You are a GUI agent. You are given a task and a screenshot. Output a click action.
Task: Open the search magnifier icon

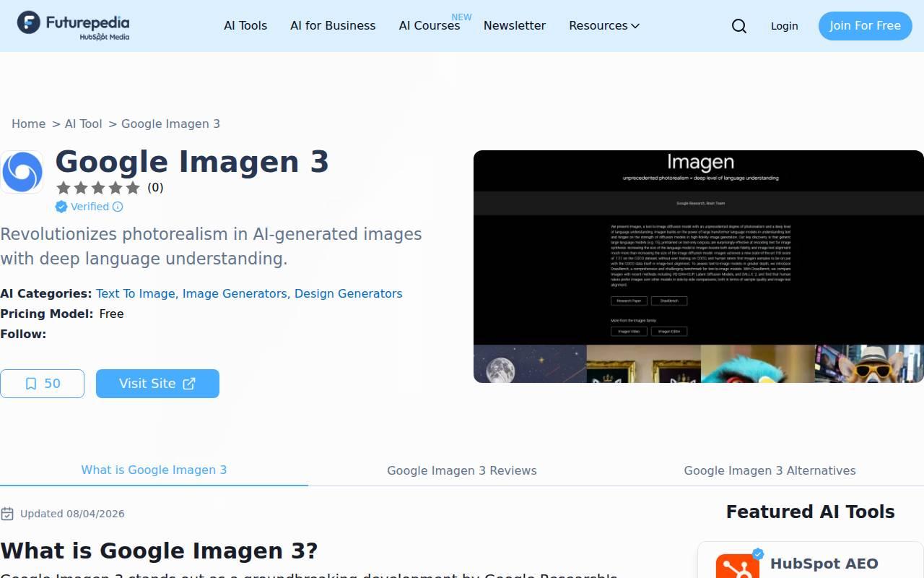pyautogui.click(x=739, y=26)
